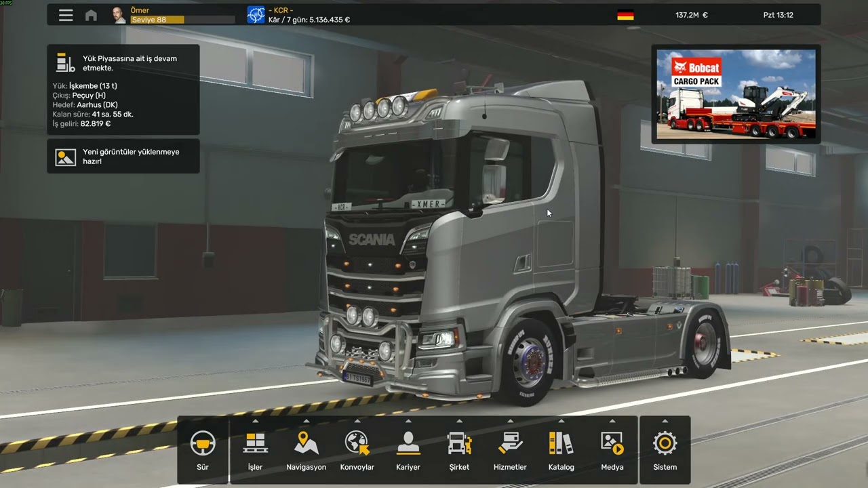
Task: Open the Bobcat Cargo Pack advertisement
Action: (x=736, y=94)
